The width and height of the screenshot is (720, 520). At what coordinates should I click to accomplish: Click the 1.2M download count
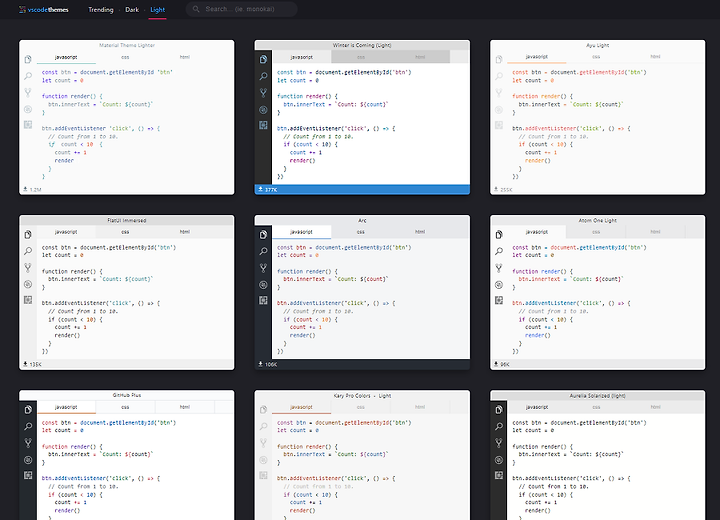tap(33, 189)
